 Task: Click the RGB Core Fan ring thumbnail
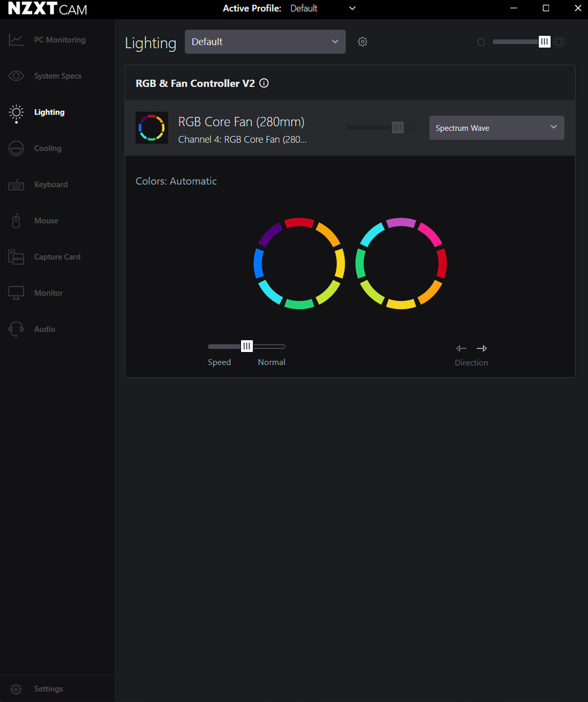click(152, 128)
